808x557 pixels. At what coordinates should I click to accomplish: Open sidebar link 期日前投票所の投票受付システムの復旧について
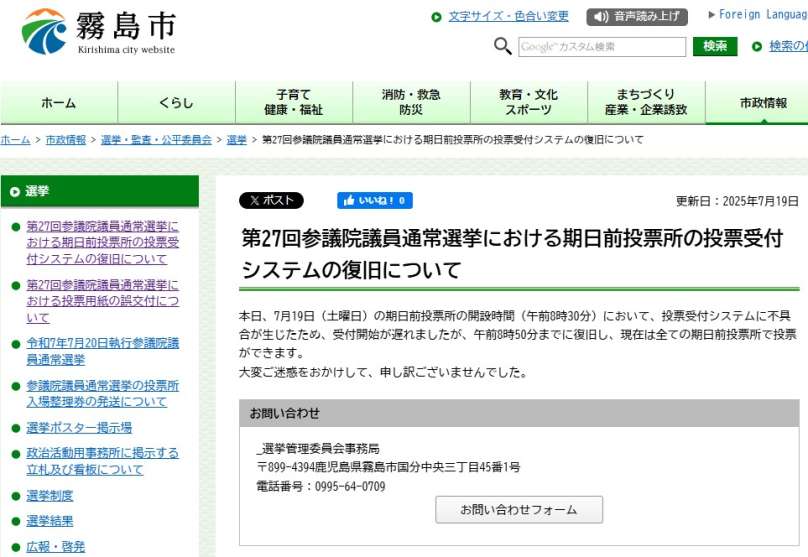pos(103,242)
